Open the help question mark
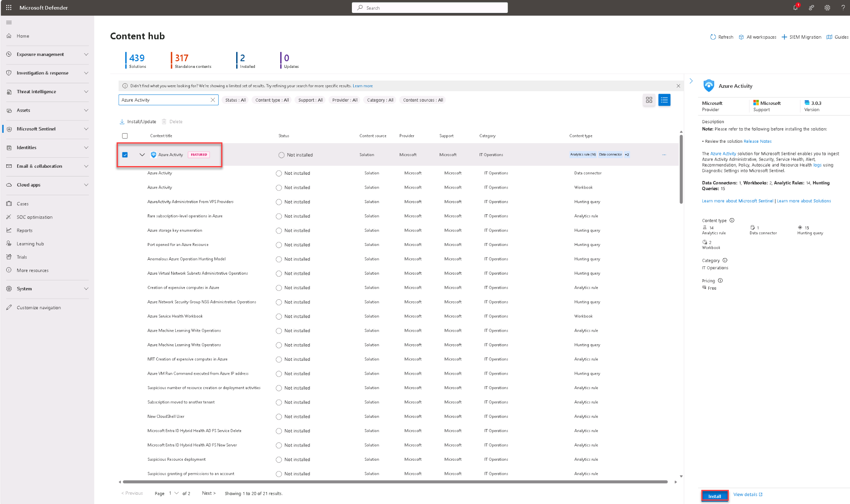This screenshot has height=504, width=850. (843, 7)
